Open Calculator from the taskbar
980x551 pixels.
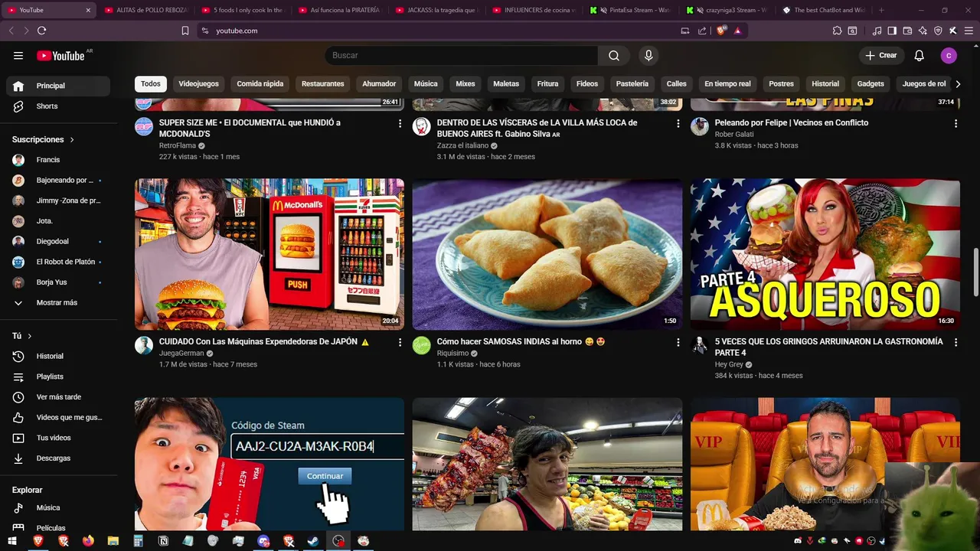click(x=138, y=541)
